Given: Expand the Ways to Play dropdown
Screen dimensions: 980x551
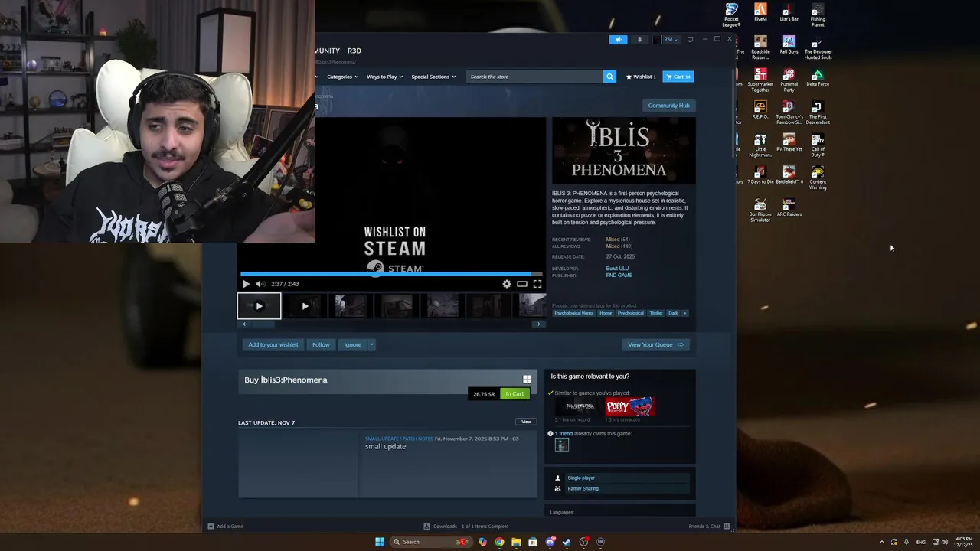Looking at the screenshot, I should (x=384, y=77).
